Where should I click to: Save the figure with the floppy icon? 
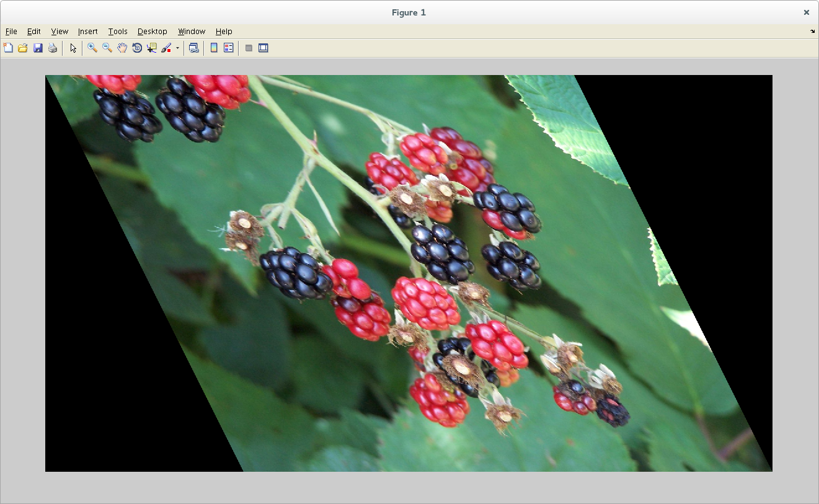tap(38, 48)
